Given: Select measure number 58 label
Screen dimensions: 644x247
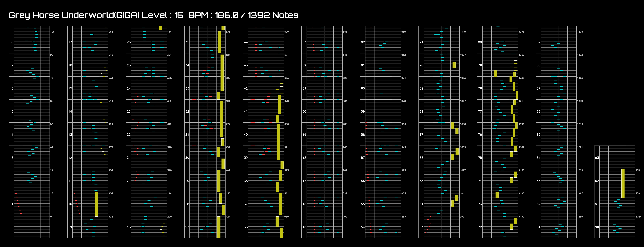Looking at the screenshot, I should coord(363,135).
